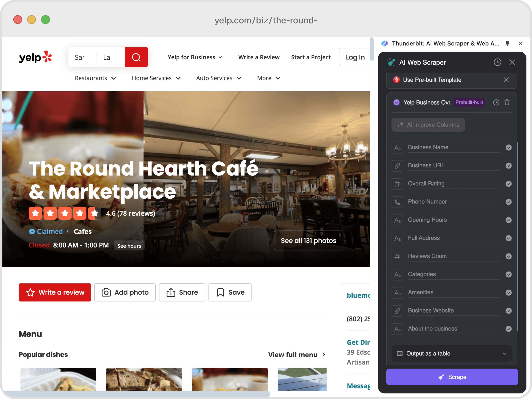Click the Get Directions link
The height and width of the screenshot is (399, 532).
(358, 342)
